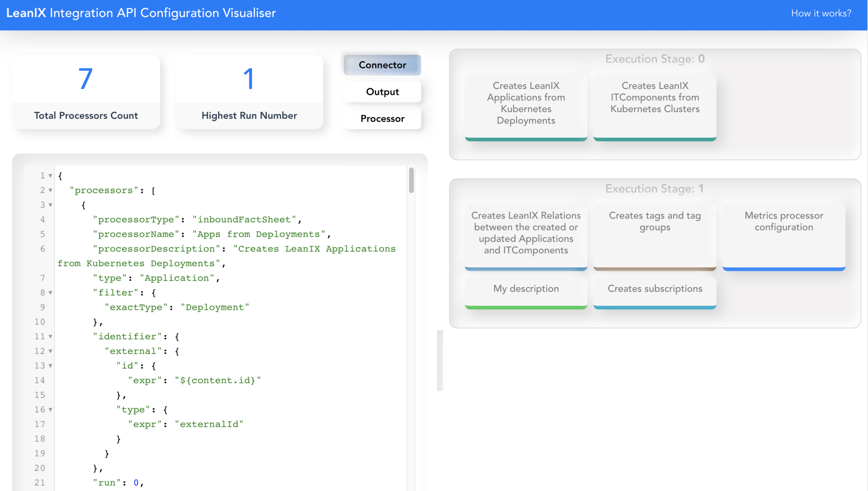Click line number 19 in the gutter
The width and height of the screenshot is (868, 491).
(40, 453)
